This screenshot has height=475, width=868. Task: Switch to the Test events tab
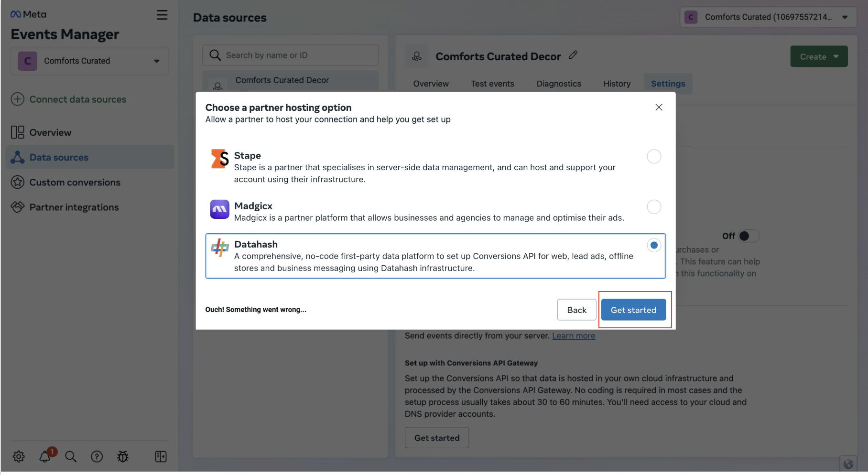(492, 84)
